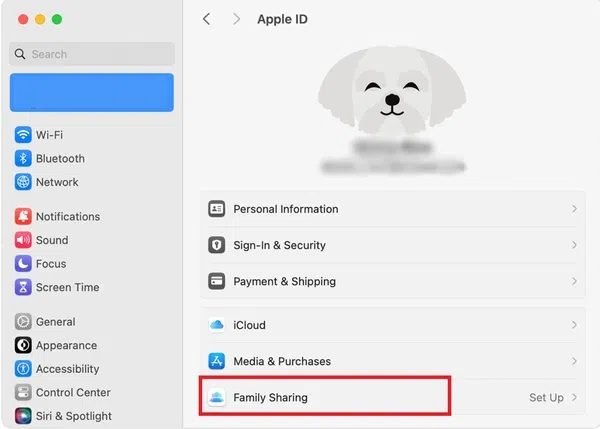
Task: Go forward with the right arrow
Action: click(236, 19)
